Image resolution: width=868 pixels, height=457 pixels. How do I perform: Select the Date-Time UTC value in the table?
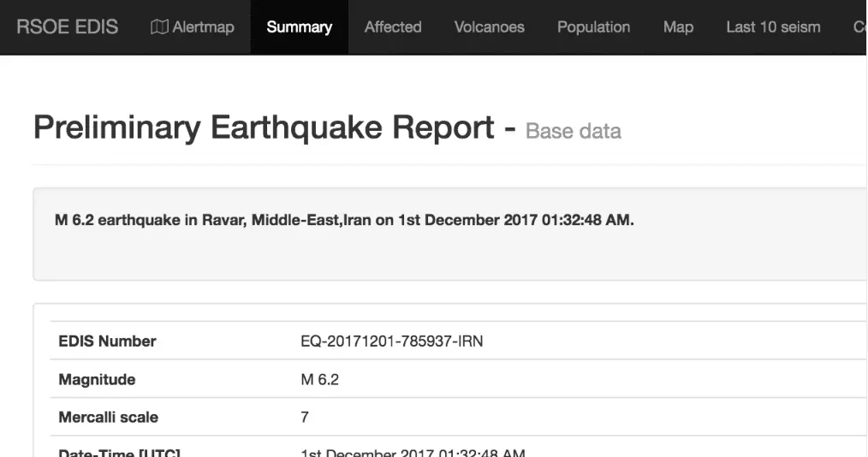412,452
